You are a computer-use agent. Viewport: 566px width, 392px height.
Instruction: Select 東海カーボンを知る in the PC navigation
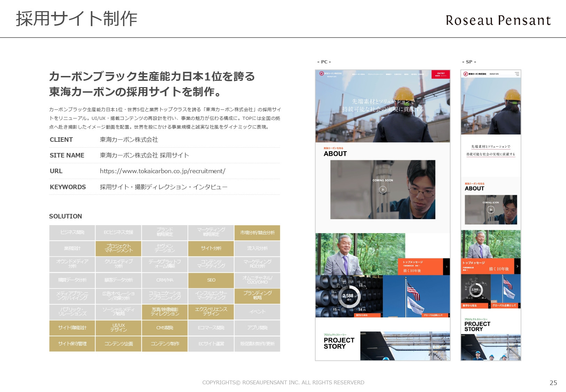358,74
